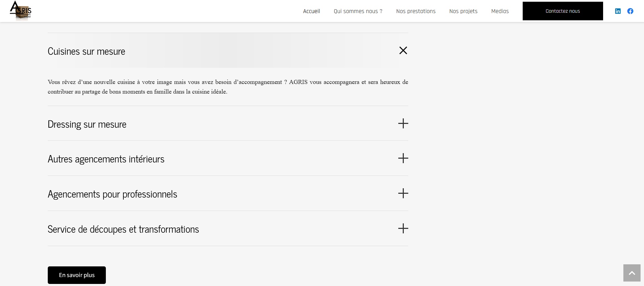The height and width of the screenshot is (286, 644).
Task: Go to Accueil menu item
Action: click(x=311, y=11)
